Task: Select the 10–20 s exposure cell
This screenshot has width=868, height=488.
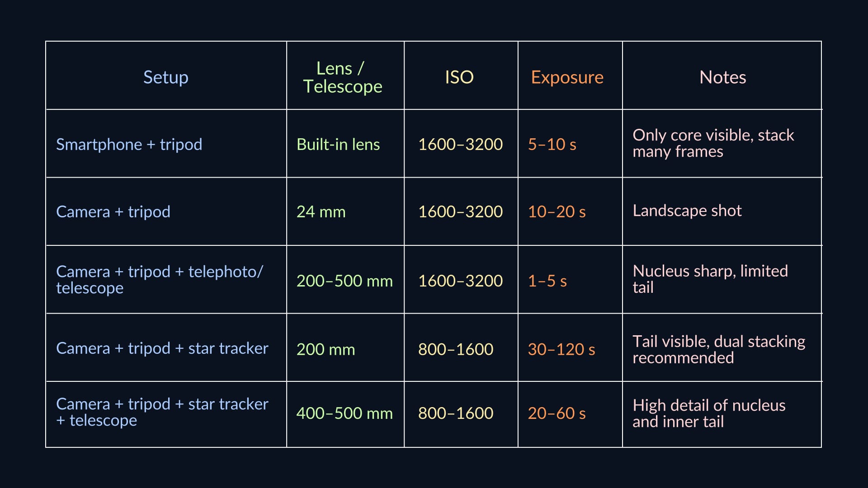Action: 557,211
